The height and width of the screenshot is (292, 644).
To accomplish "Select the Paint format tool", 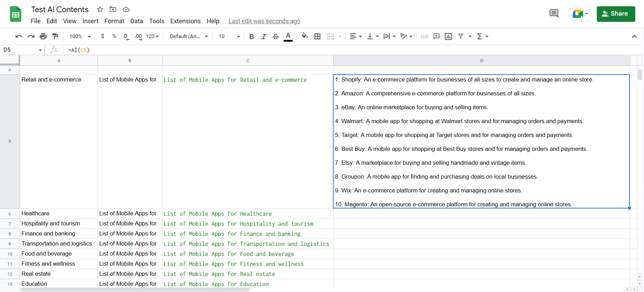I will [55, 36].
